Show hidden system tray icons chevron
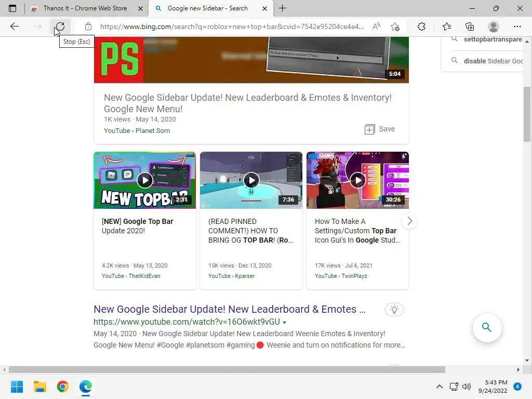This screenshot has width=532, height=399. [x=440, y=387]
